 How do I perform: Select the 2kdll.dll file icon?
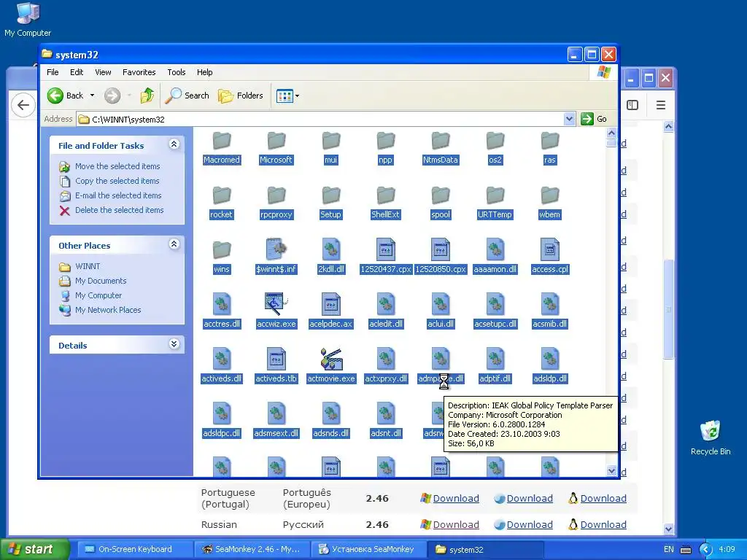(331, 249)
